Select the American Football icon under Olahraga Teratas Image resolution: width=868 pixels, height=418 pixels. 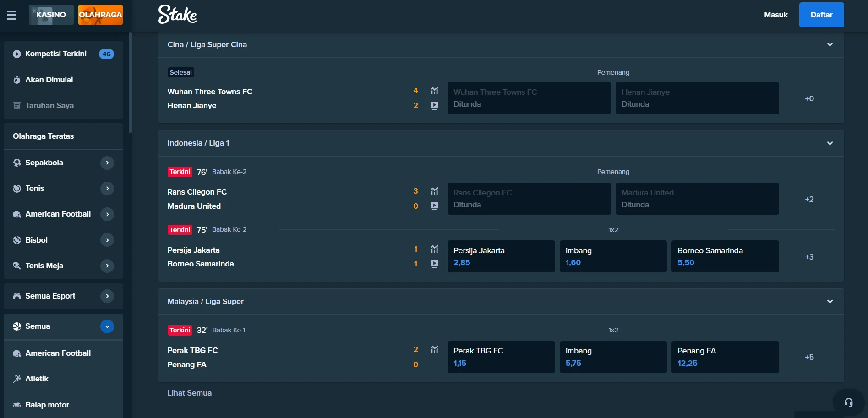[x=17, y=214]
